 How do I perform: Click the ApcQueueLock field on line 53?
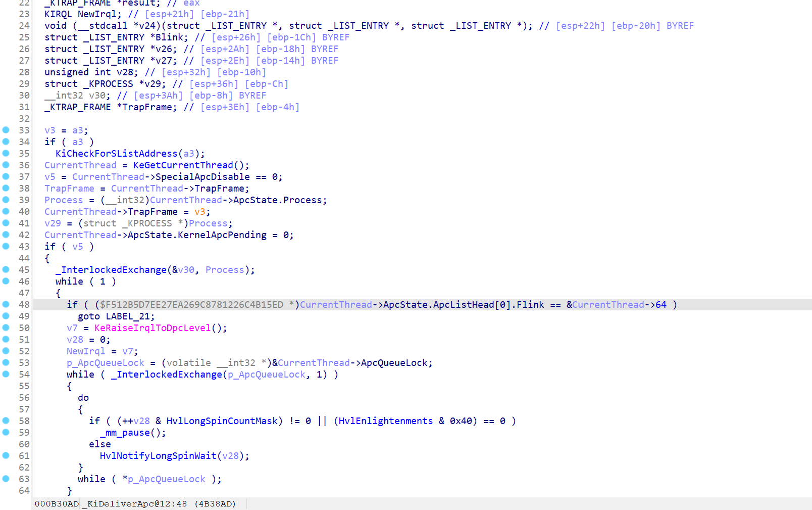click(x=394, y=363)
